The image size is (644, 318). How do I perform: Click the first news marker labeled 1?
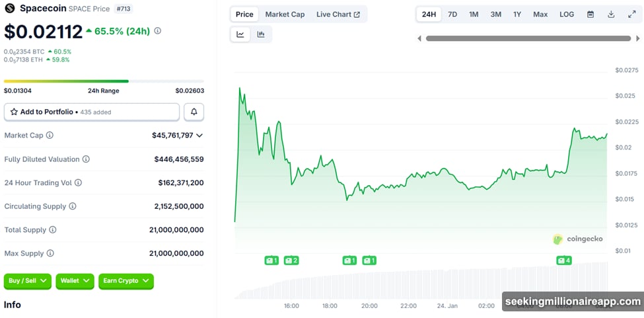click(x=271, y=260)
